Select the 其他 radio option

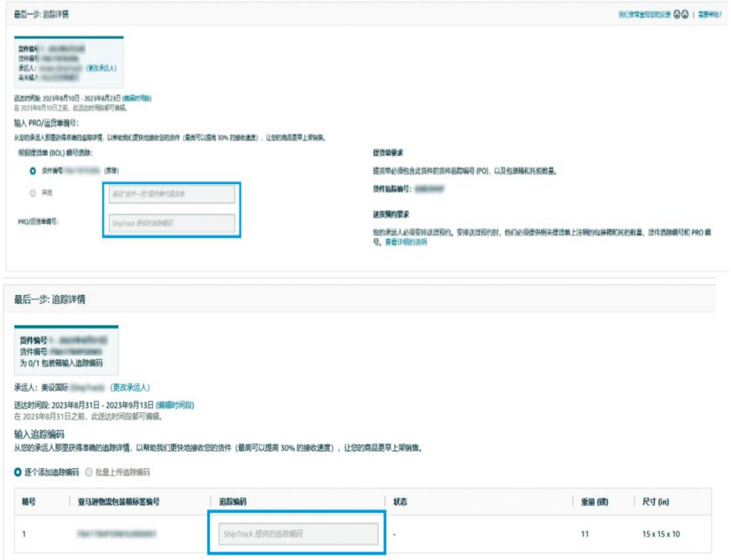[x=33, y=193]
